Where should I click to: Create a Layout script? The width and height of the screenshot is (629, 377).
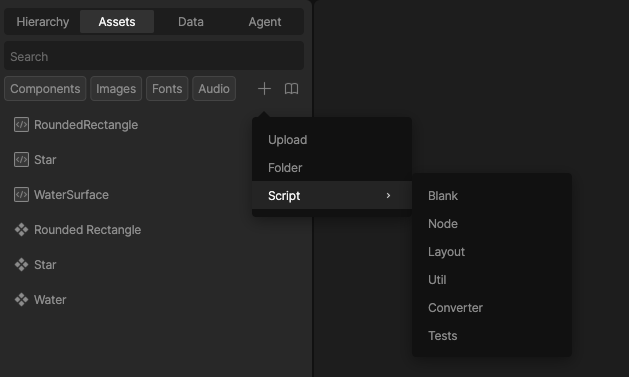[x=492, y=252]
